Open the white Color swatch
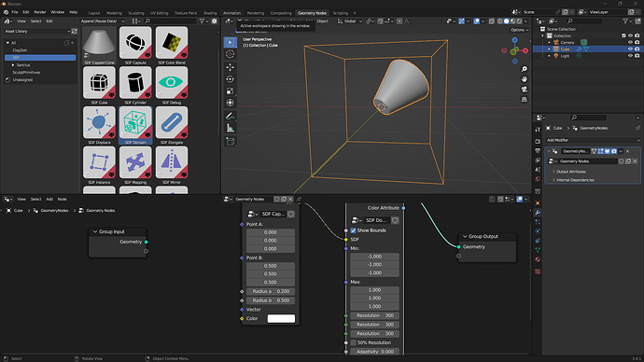This screenshot has width=644, height=362. (281, 318)
